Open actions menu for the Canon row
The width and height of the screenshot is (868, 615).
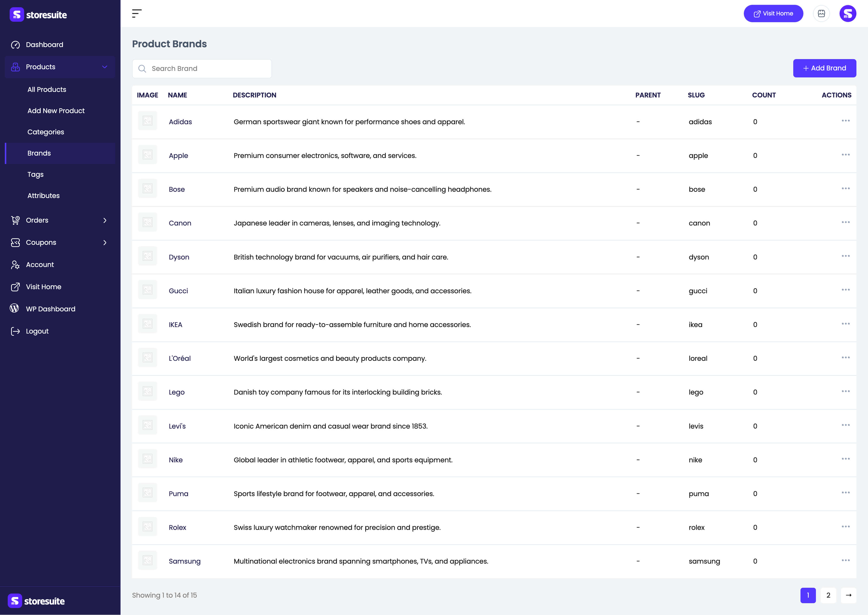point(845,222)
